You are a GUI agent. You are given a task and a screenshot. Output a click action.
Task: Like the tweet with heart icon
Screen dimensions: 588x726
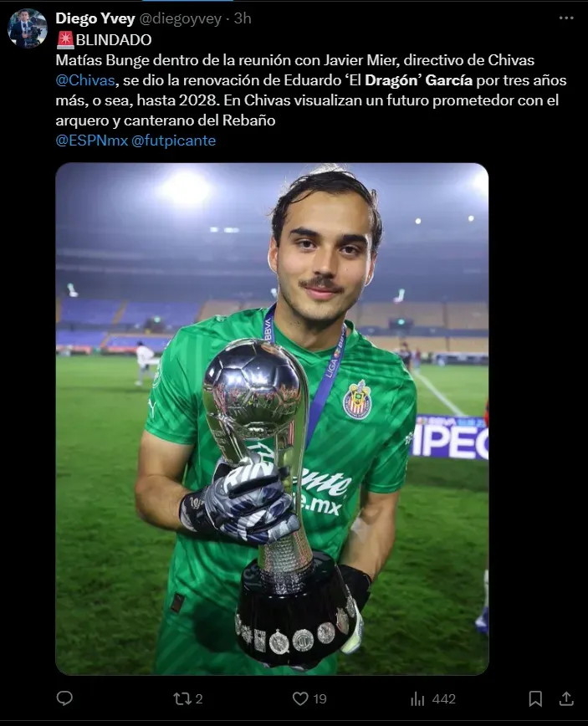(300, 698)
